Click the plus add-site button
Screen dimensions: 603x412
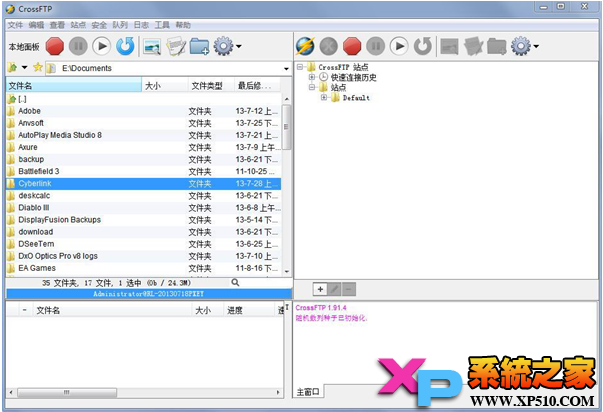click(320, 289)
